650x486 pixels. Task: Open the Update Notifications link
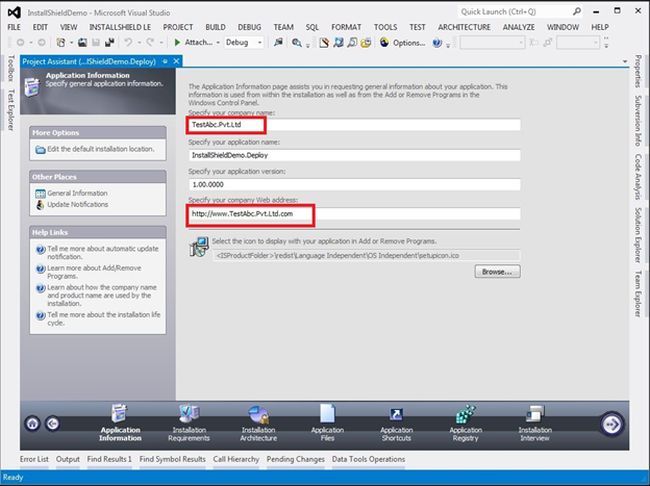coord(78,204)
